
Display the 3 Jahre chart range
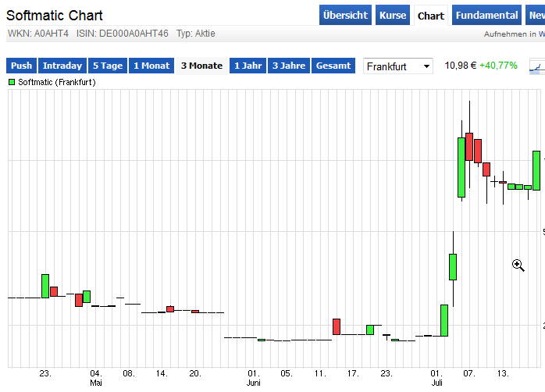[x=289, y=66]
